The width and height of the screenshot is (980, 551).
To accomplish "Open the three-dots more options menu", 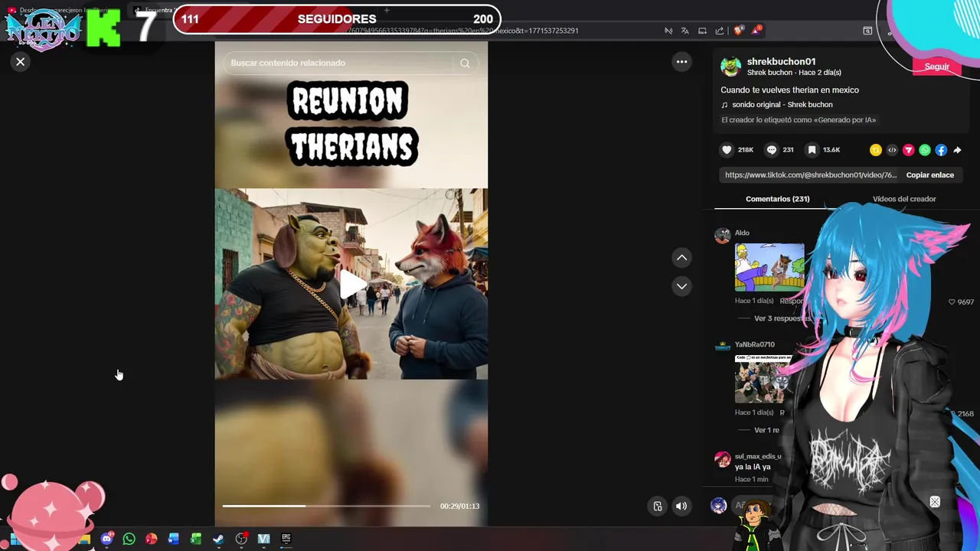I will pyautogui.click(x=681, y=62).
